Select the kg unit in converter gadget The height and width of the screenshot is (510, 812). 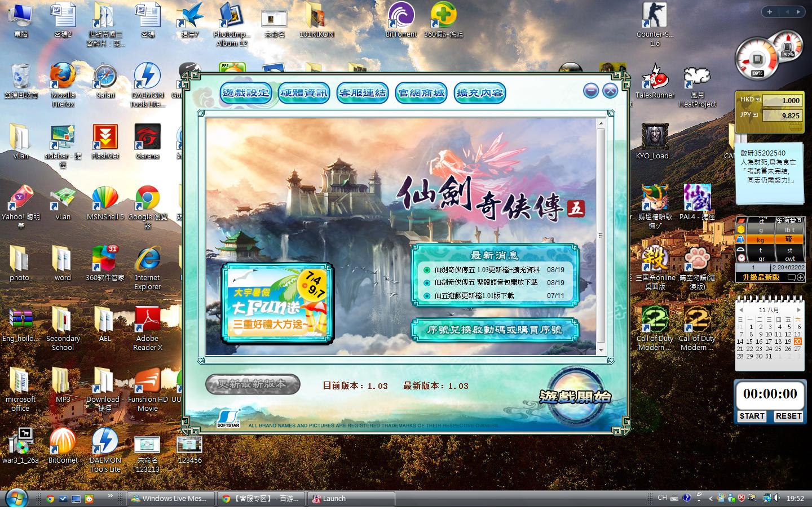coord(761,240)
